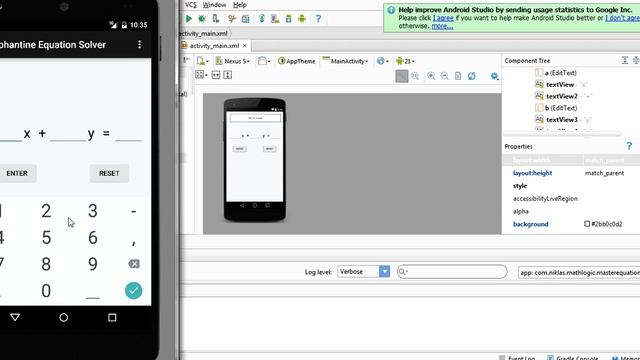The width and height of the screenshot is (640, 360).
Task: Open the SDK Manager icon
Action: 289,19
